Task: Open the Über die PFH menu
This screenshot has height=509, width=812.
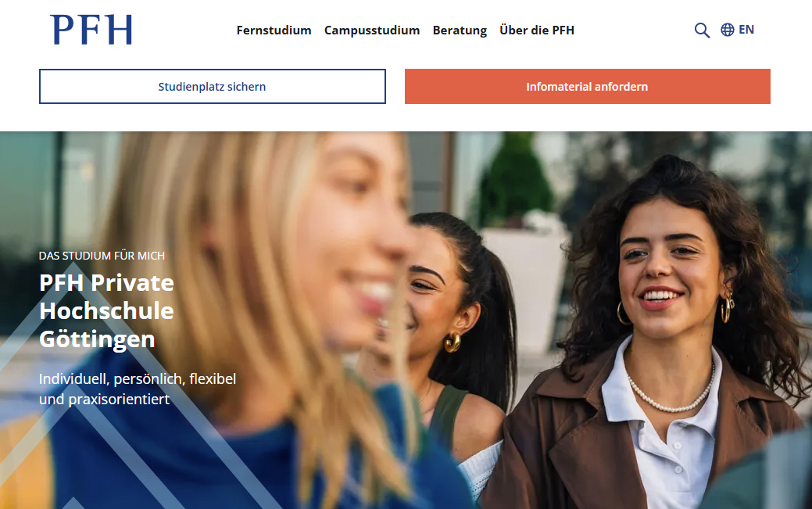Action: click(537, 30)
